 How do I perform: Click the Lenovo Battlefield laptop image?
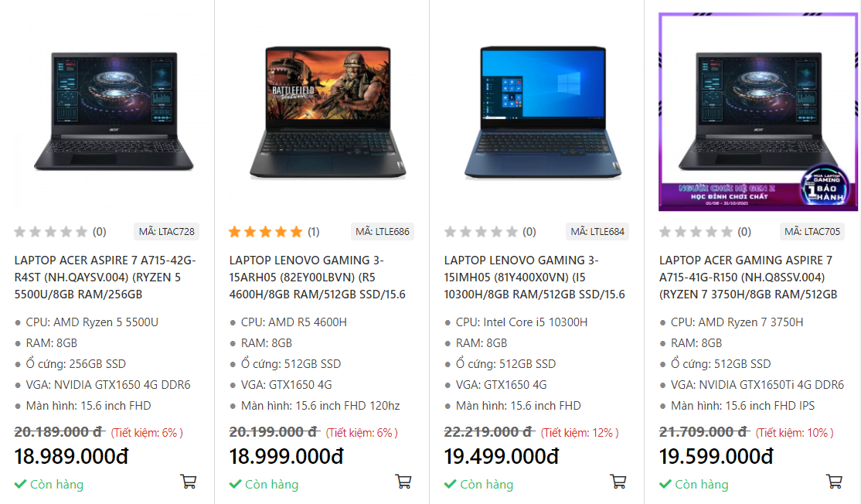point(328,112)
